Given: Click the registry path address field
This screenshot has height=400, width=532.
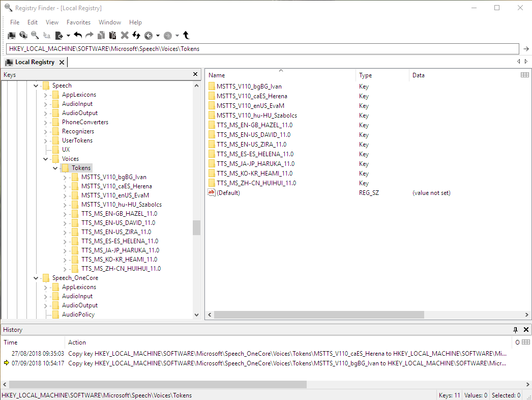Looking at the screenshot, I should pos(262,49).
